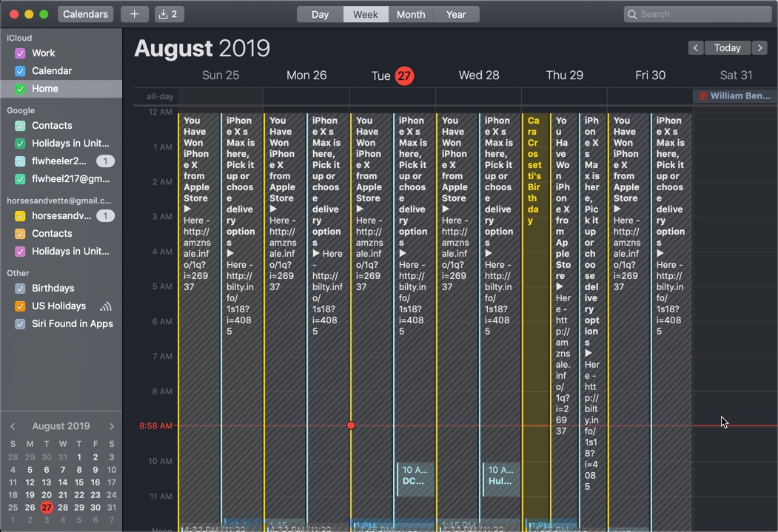778x532 pixels.
Task: Toggle the iCloud Calendar checkbox
Action: (20, 71)
